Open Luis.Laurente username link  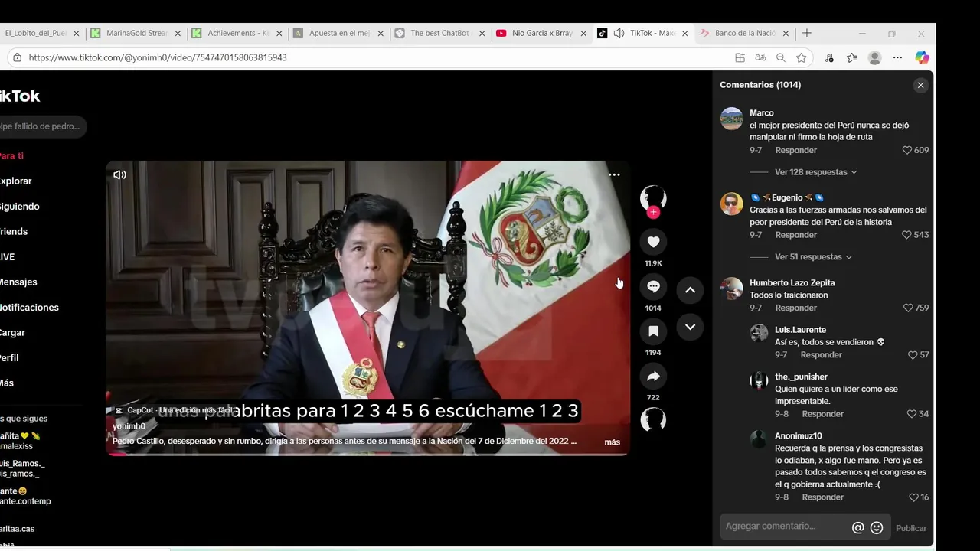point(800,330)
